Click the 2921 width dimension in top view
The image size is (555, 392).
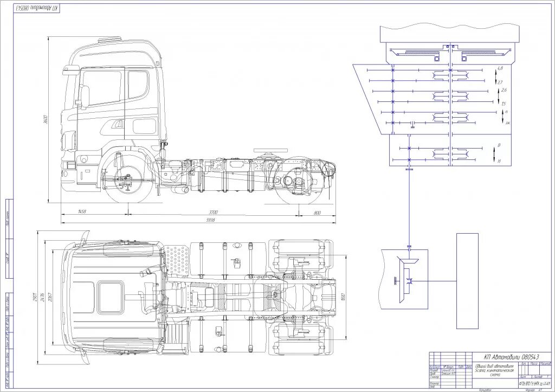[35, 297]
